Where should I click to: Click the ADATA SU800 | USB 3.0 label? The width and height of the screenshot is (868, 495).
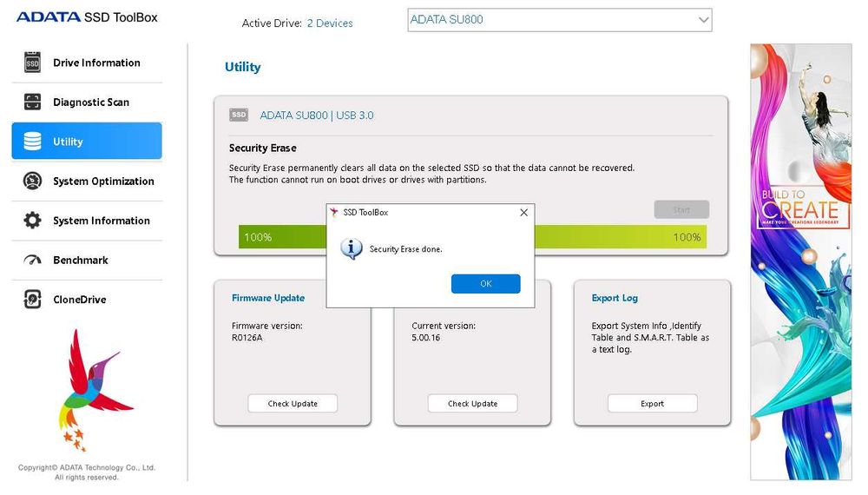point(317,115)
